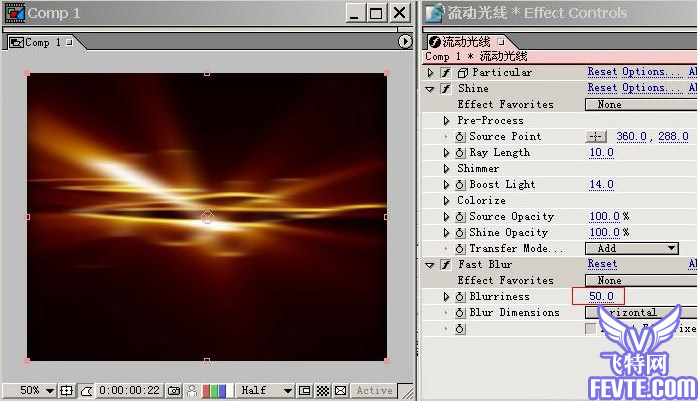This screenshot has height=401, width=698.
Task: Click the 'Comp 1 * 流动光线' layer label
Action: [476, 57]
